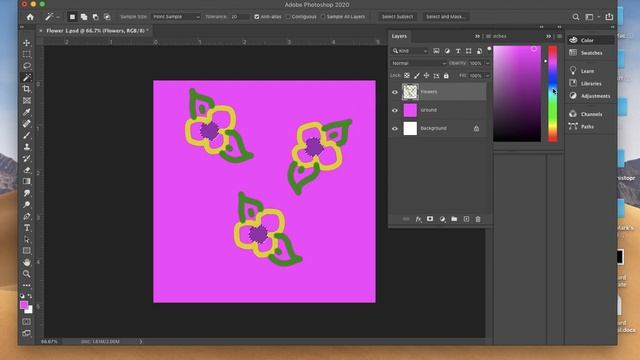Create a new layer group

(454, 219)
